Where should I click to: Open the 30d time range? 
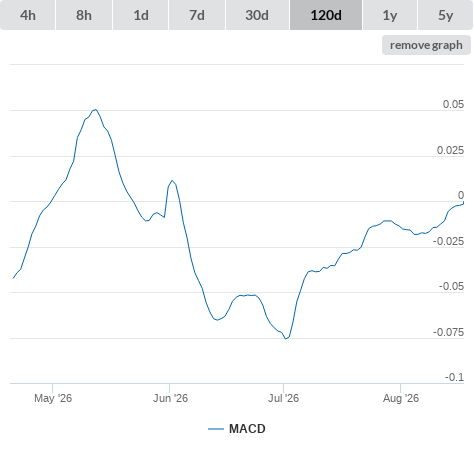(x=257, y=15)
